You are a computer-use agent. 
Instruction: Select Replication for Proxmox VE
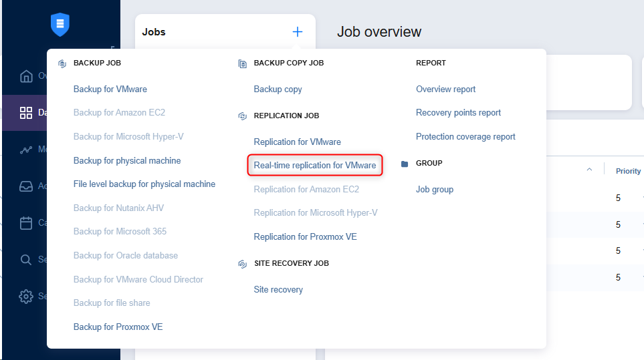pyautogui.click(x=305, y=236)
